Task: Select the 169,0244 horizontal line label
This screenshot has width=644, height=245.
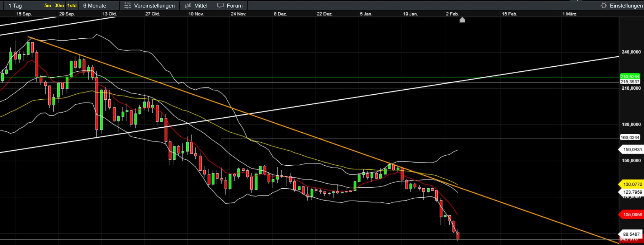Action: tap(630, 137)
